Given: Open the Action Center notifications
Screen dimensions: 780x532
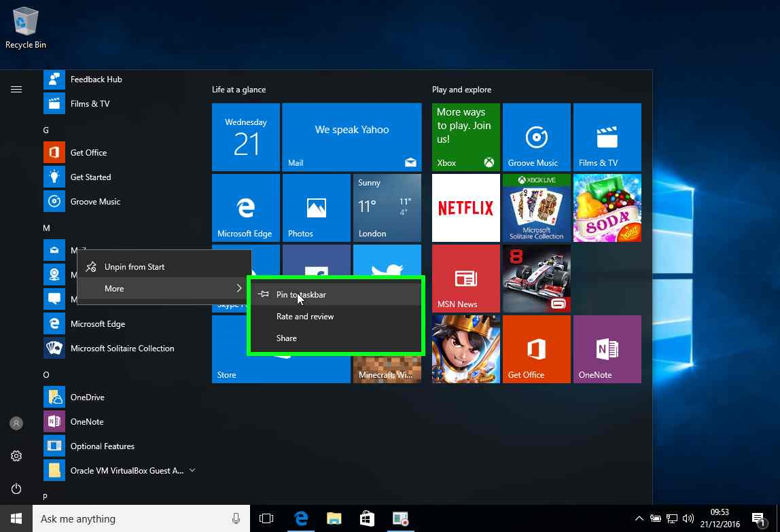Looking at the screenshot, I should pos(758,519).
